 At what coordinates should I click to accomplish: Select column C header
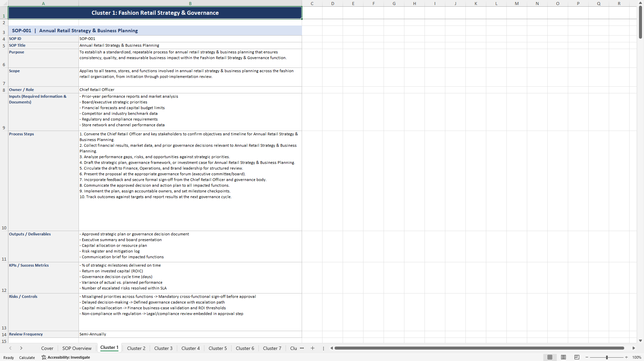coord(312,3)
